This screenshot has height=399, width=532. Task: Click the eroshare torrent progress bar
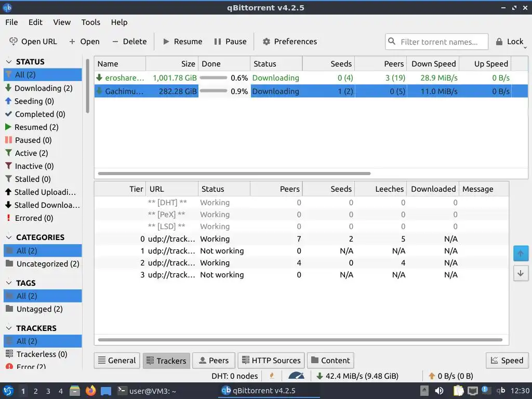pyautogui.click(x=214, y=78)
